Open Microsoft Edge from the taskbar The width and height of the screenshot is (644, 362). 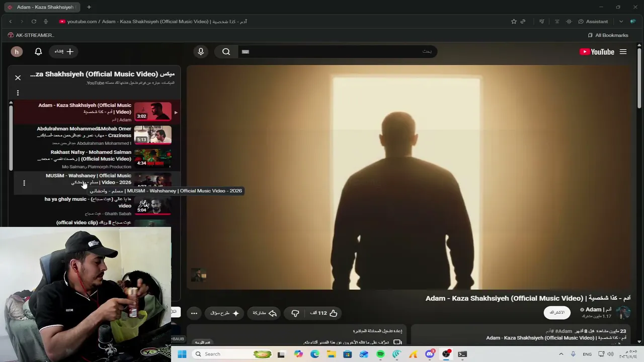click(x=314, y=354)
